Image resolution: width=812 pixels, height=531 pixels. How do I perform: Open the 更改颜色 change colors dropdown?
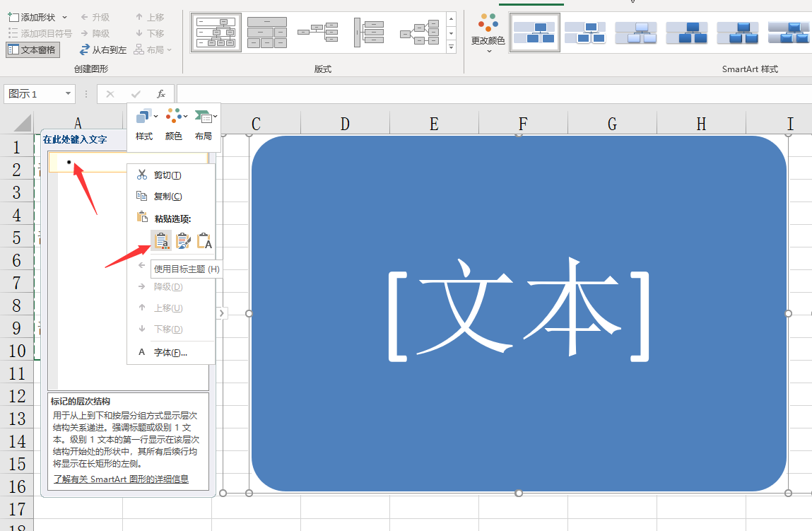point(488,33)
